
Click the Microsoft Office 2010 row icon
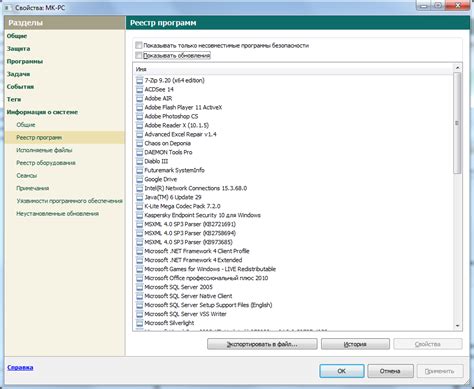pos(139,278)
